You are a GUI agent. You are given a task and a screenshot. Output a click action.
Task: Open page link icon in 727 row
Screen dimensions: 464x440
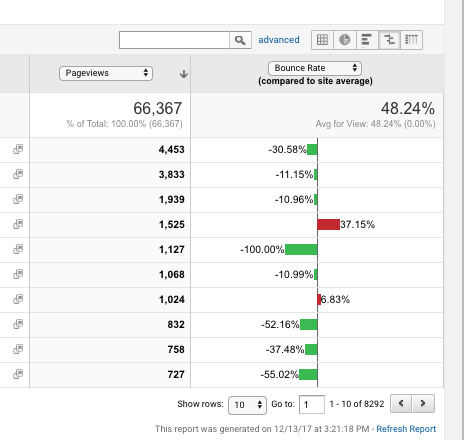click(18, 374)
